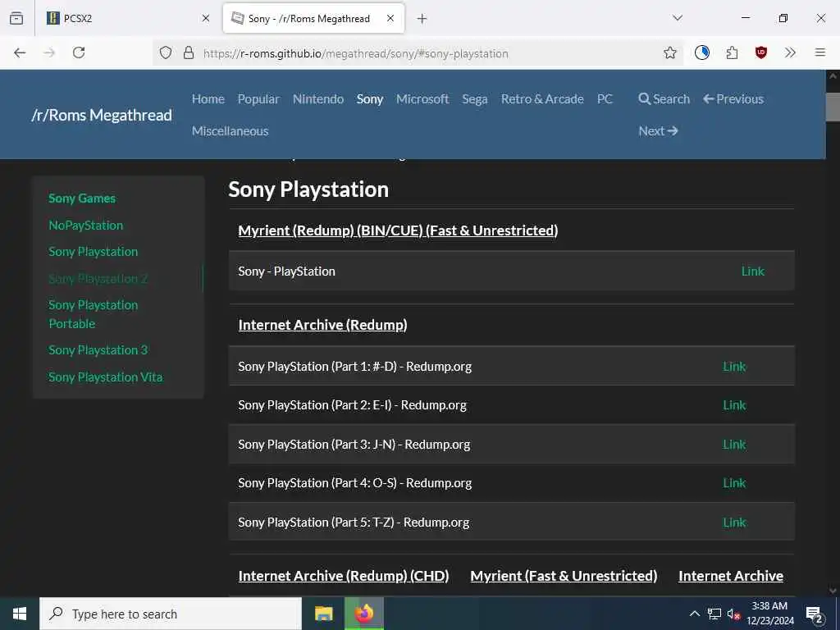The height and width of the screenshot is (630, 840).
Task: Open the Extensions puzzle piece icon
Action: (732, 52)
